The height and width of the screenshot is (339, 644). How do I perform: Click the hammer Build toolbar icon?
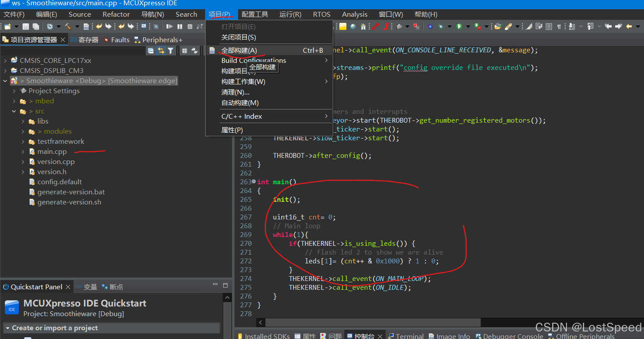[68, 27]
